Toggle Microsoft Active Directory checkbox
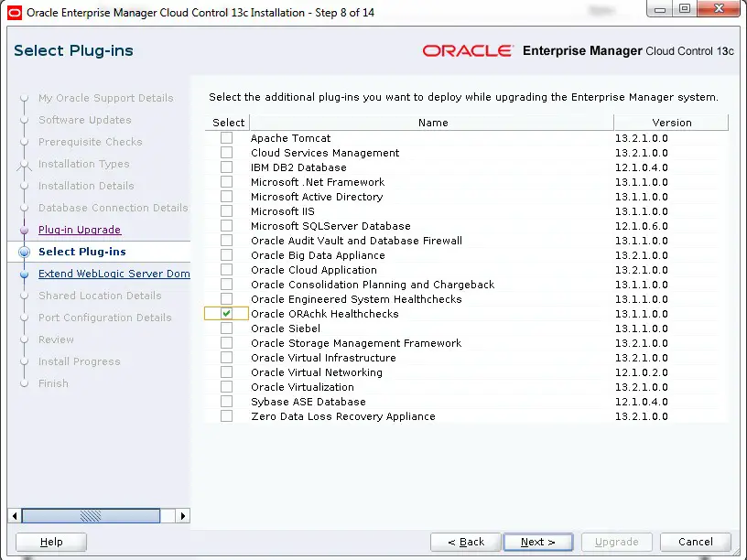Screen dimensions: 747x560 tap(226, 197)
